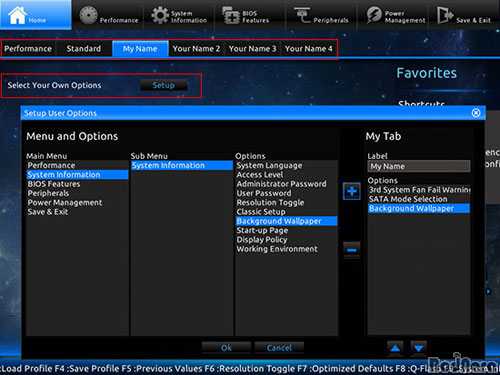Dismiss dialog with Cancel button

[x=279, y=348]
